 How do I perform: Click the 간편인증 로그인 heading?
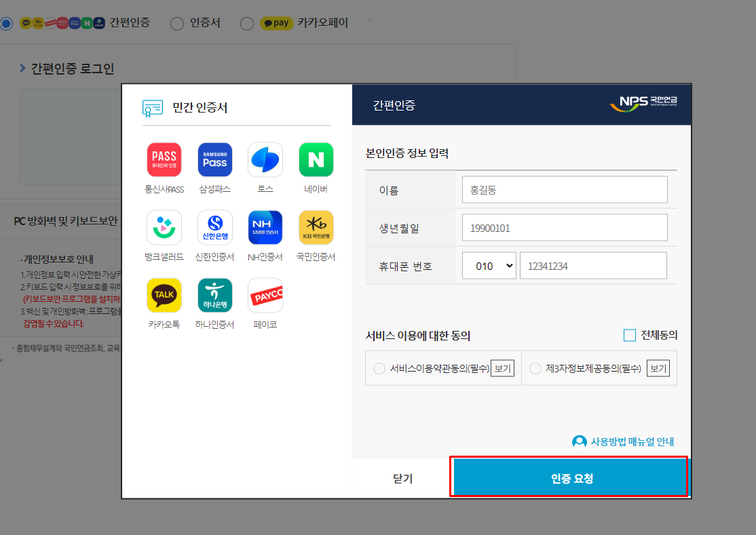point(73,69)
